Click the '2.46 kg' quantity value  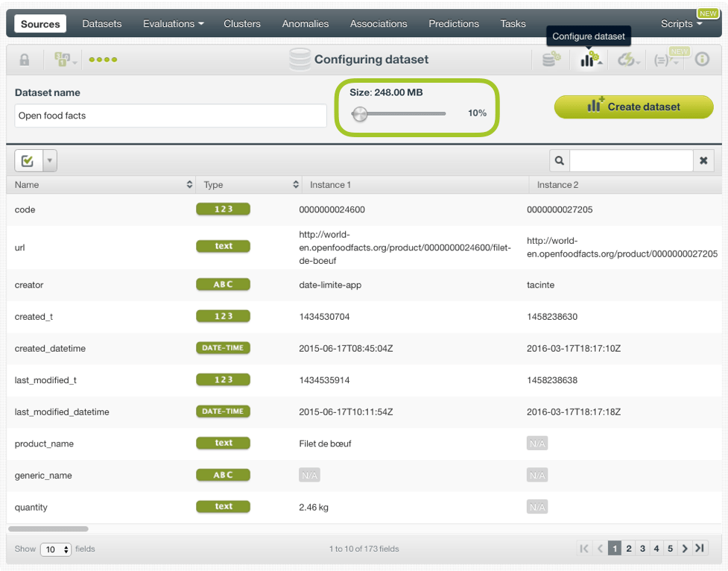[314, 508]
